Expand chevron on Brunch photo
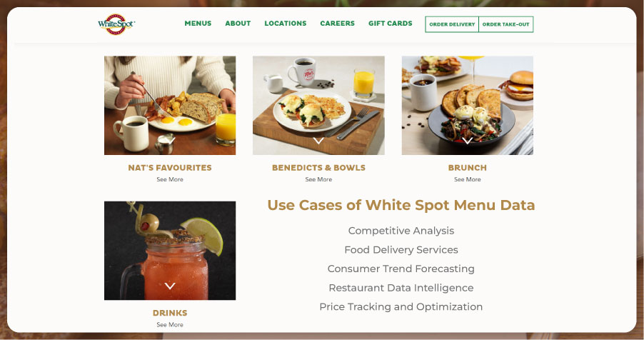This screenshot has width=644, height=340. coord(468,141)
